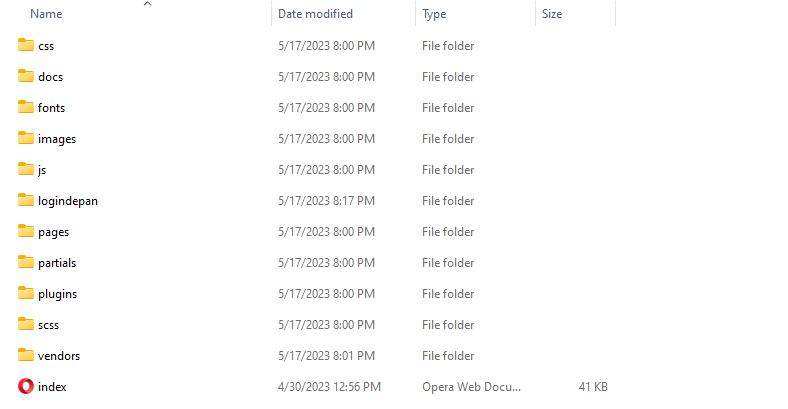Select the partials folder name
The height and width of the screenshot is (409, 788).
point(57,262)
